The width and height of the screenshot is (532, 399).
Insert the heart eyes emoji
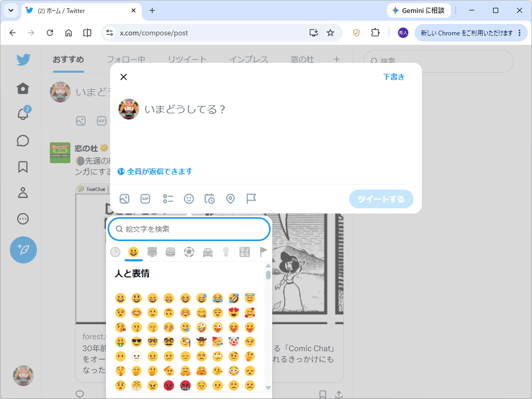(234, 312)
